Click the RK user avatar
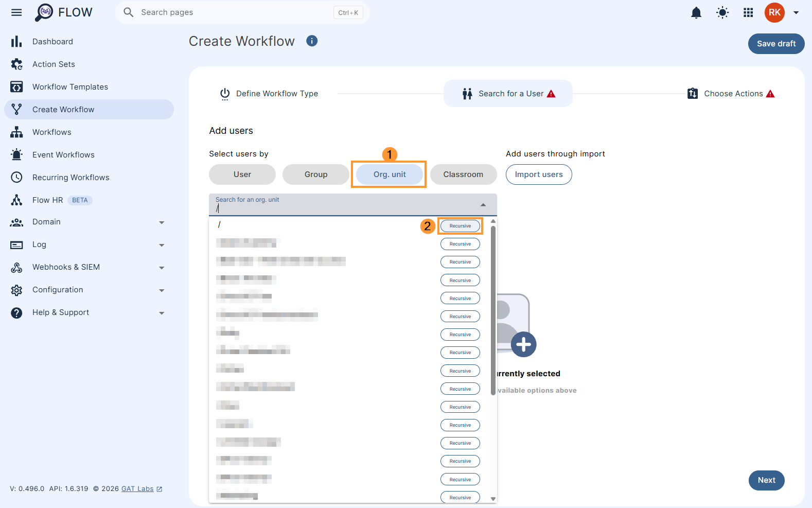This screenshot has width=812, height=508. pyautogui.click(x=774, y=13)
